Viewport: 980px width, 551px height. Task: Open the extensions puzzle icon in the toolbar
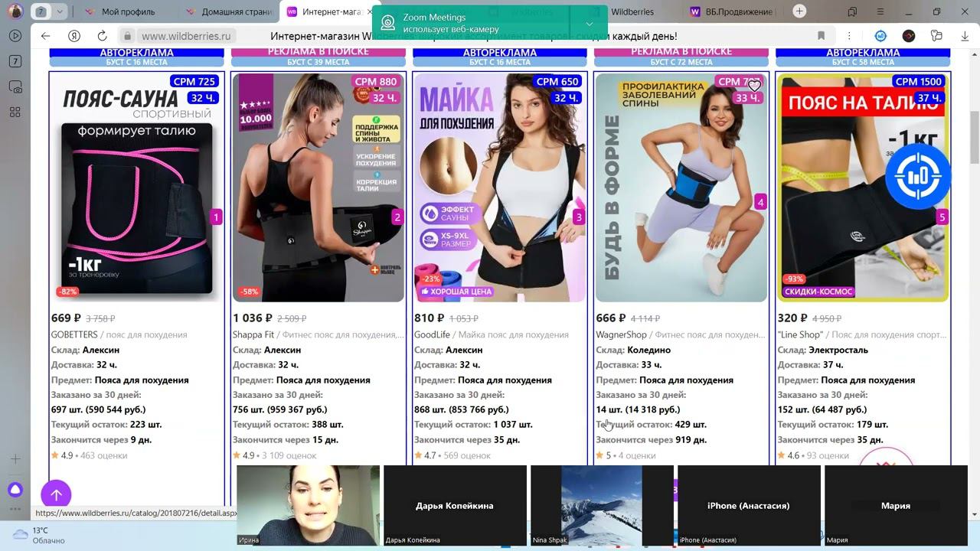[936, 36]
